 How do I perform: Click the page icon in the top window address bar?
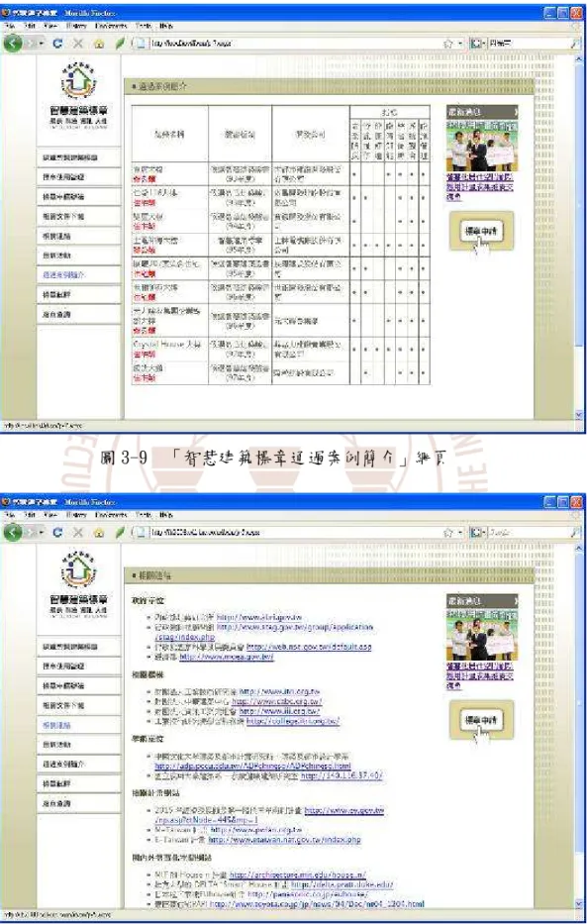[141, 43]
